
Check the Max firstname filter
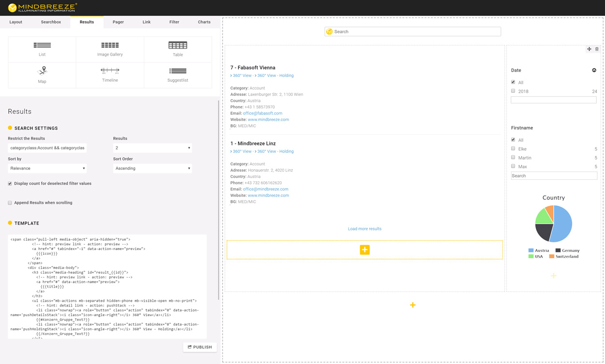[x=513, y=166]
